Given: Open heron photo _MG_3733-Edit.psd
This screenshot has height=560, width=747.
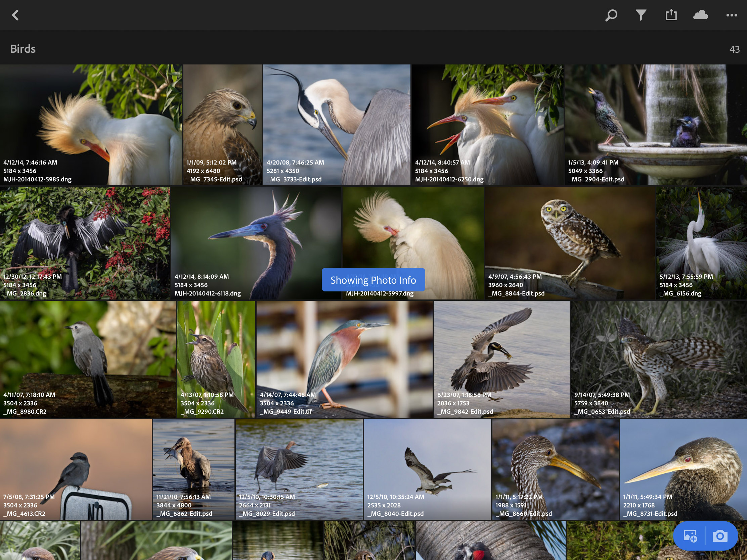Looking at the screenshot, I should pos(337,125).
